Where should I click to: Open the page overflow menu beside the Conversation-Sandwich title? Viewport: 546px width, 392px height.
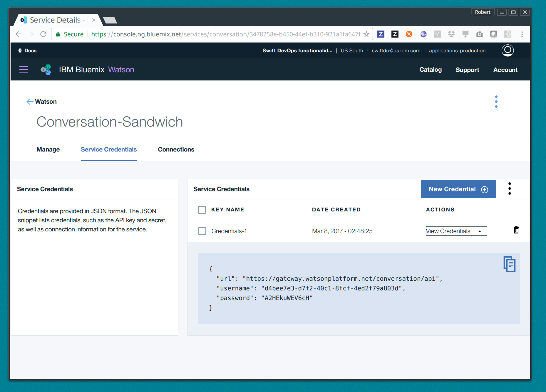pyautogui.click(x=496, y=102)
